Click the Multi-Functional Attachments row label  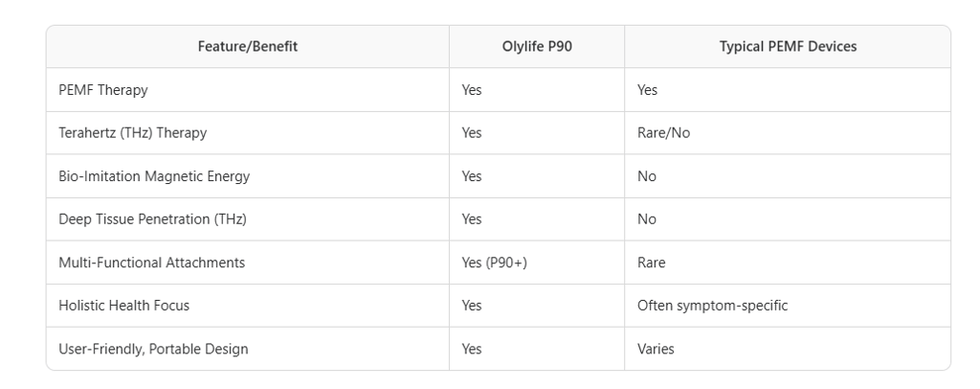tap(151, 263)
